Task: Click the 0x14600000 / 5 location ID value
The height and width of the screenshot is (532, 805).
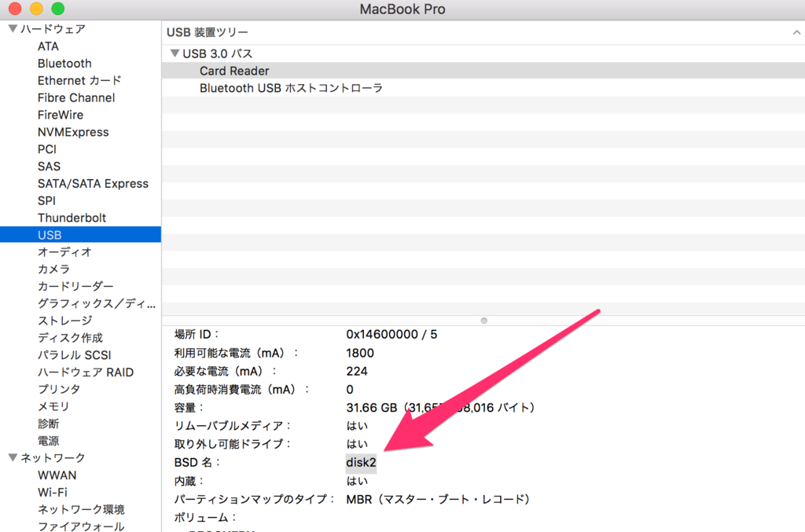Action: tap(391, 335)
